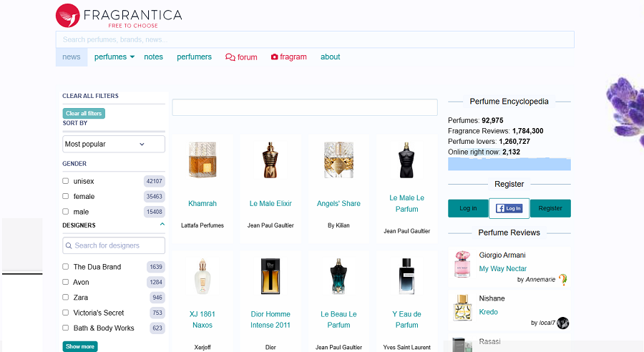
Task: Click the unisex count badge 42107
Action: (x=155, y=181)
